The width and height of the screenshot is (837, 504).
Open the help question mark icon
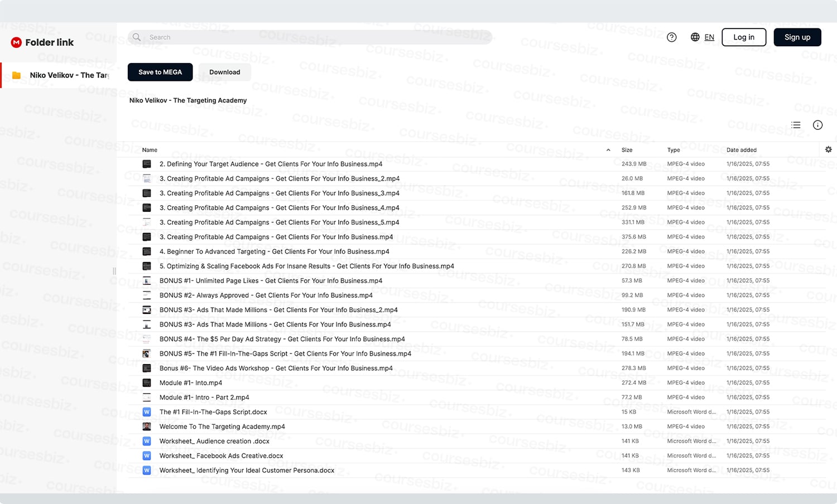click(672, 37)
